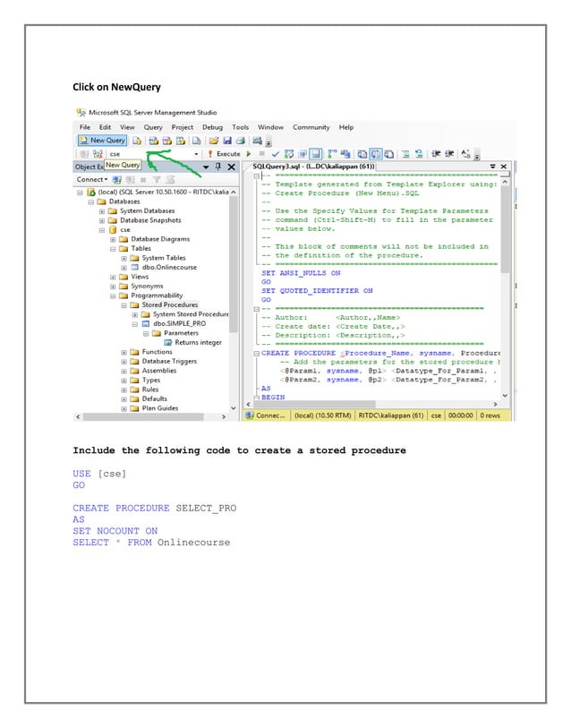Pin the Object Explorer panel

click(218, 167)
